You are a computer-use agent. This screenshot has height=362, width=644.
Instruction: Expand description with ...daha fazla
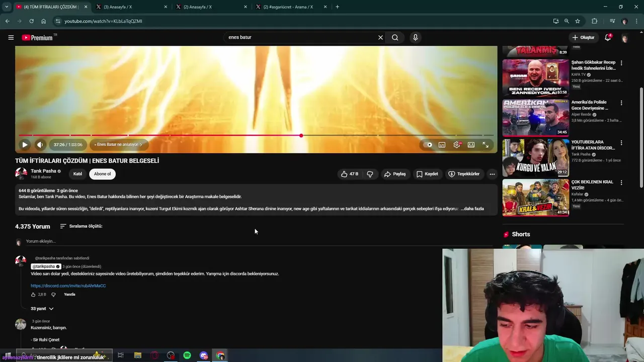[x=472, y=209]
